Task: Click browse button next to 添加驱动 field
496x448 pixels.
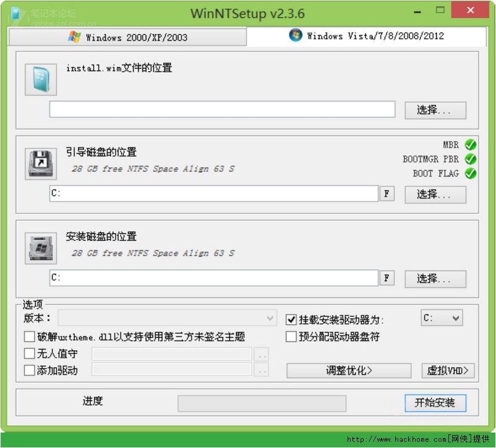Action: click(261, 370)
